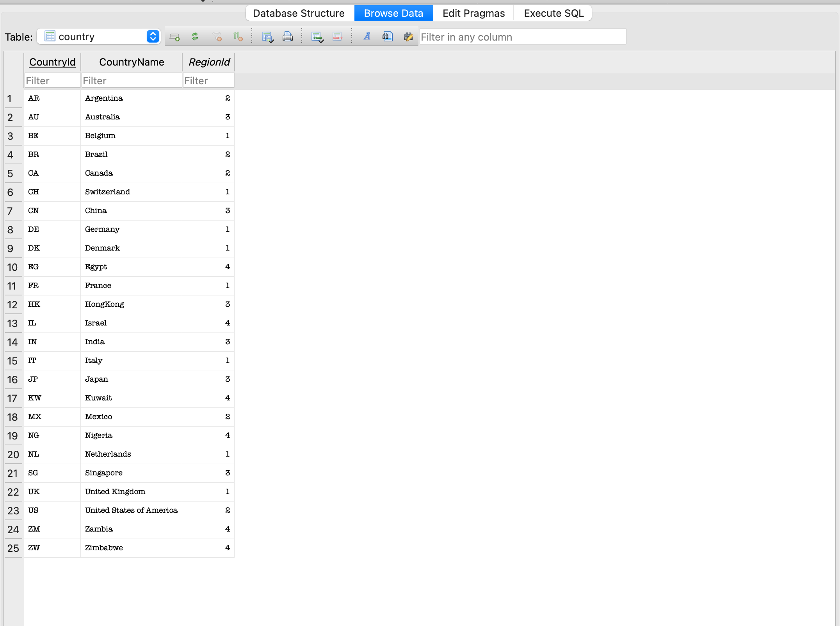840x626 pixels.
Task: Switch to Database Structure tab
Action: point(299,13)
